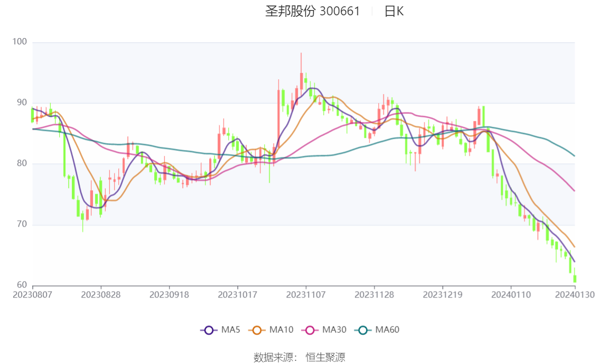Click the 20230807 date axis label

coord(32,295)
